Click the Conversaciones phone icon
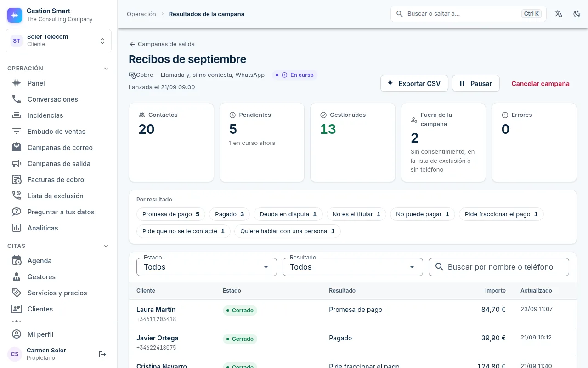 (x=17, y=99)
